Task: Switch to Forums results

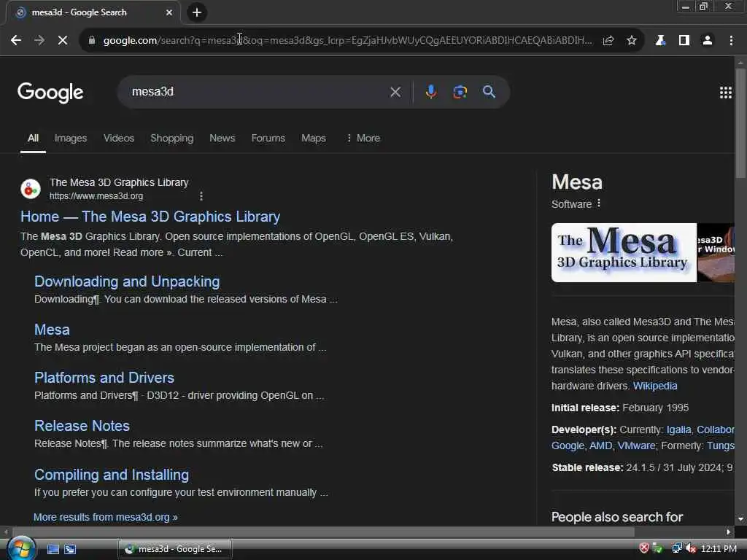Action: pos(268,138)
